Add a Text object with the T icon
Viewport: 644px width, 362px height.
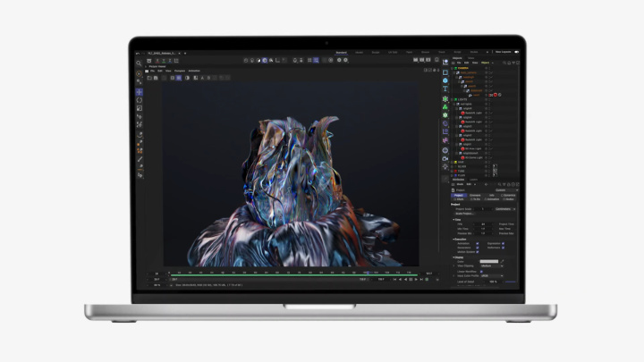coord(445,88)
